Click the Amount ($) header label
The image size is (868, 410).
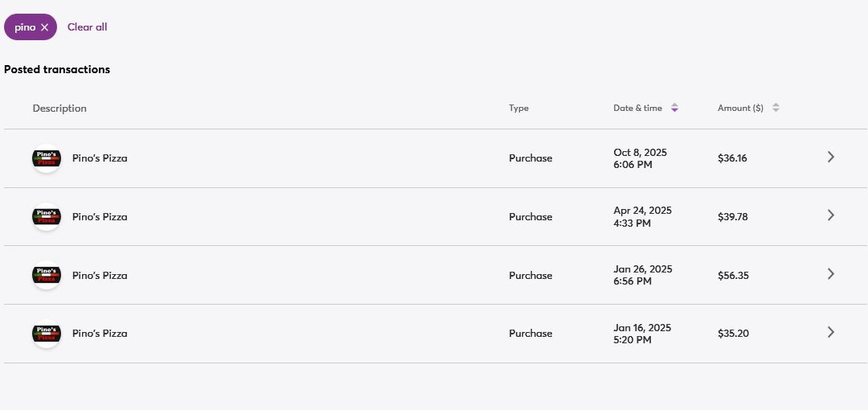click(x=740, y=109)
